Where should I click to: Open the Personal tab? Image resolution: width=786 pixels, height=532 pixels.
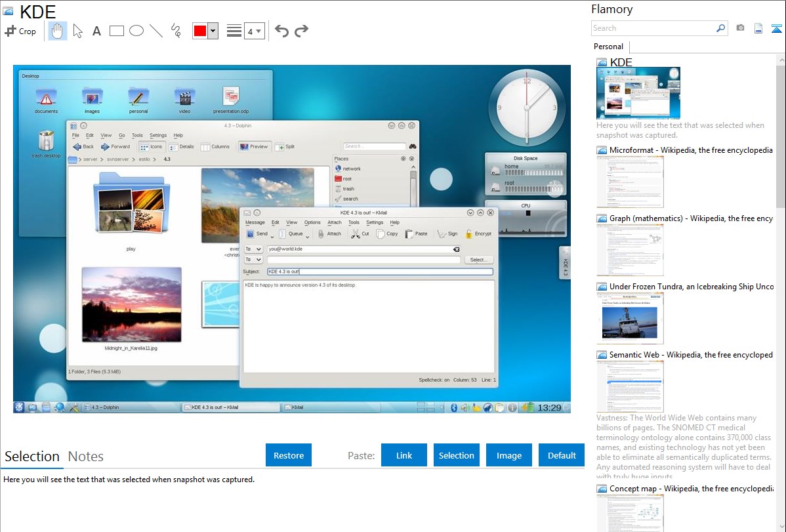(608, 47)
